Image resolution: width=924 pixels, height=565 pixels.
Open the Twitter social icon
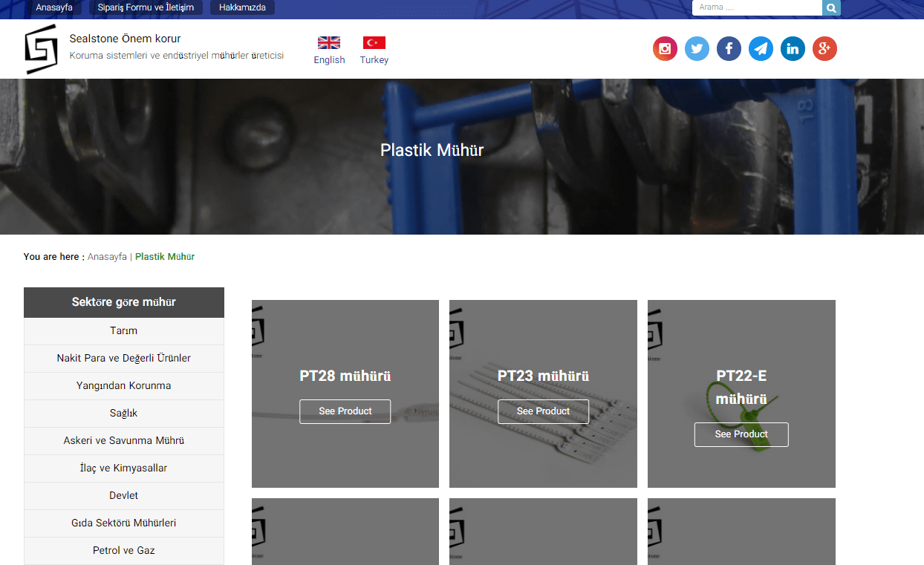pos(697,49)
